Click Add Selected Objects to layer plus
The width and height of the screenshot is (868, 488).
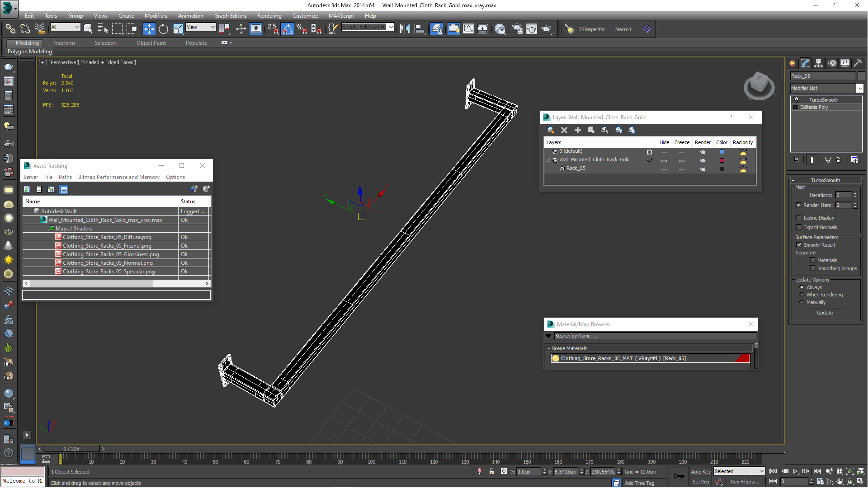click(x=578, y=130)
